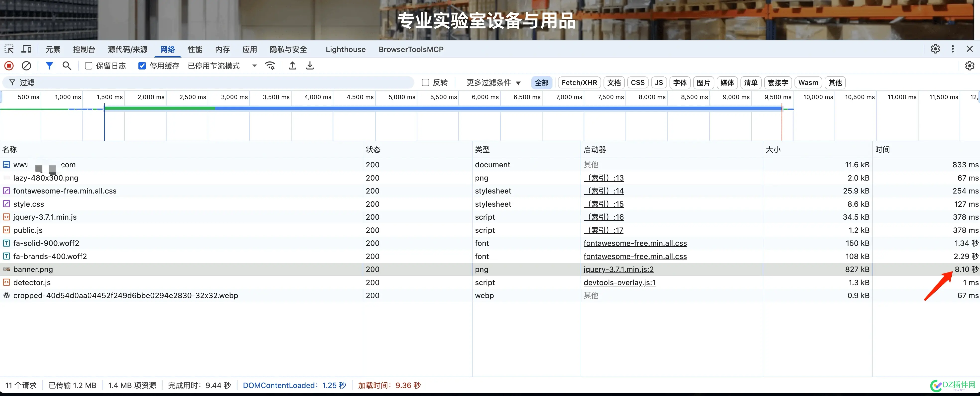This screenshot has height=396, width=980.
Task: Switch to the 控制台 tab
Action: 84,50
